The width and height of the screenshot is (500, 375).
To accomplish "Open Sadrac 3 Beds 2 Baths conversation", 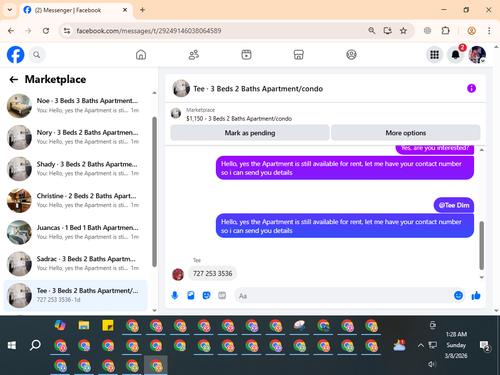I will tap(75, 264).
